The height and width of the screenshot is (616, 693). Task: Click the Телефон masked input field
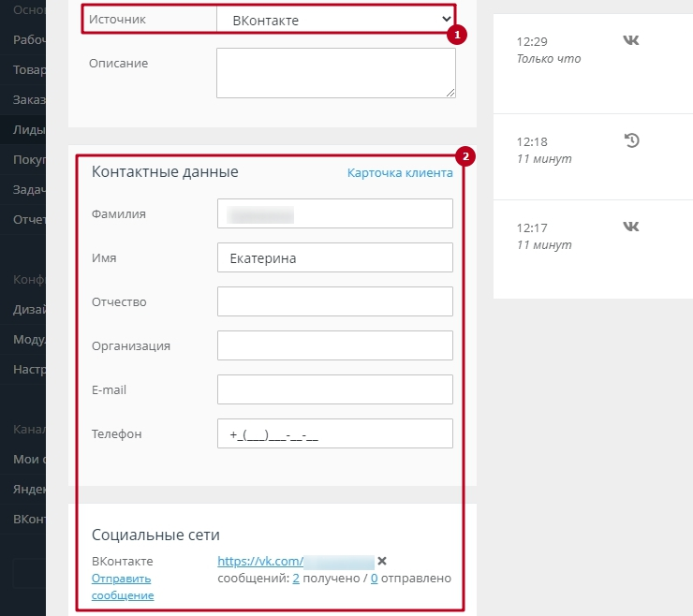coord(335,434)
